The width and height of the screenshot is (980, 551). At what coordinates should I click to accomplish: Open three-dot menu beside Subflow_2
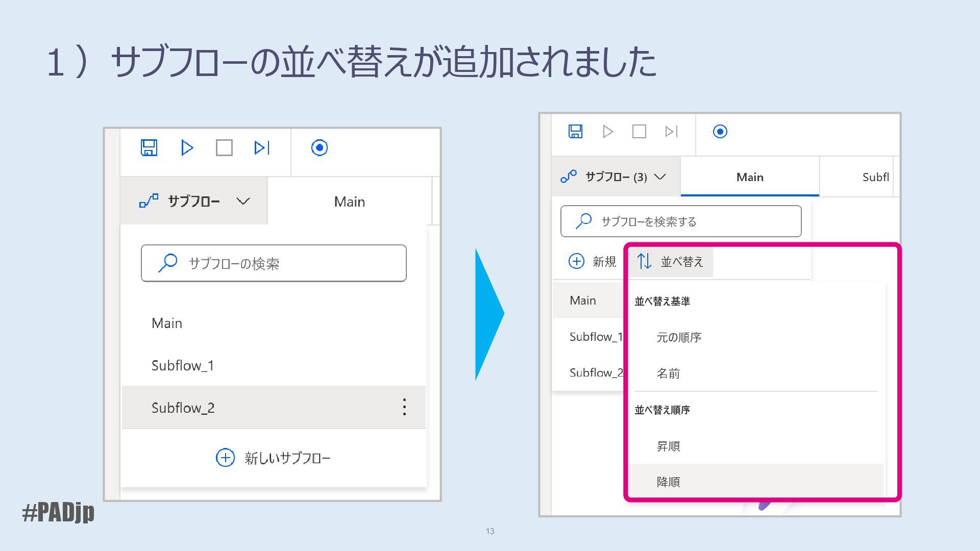(x=404, y=407)
